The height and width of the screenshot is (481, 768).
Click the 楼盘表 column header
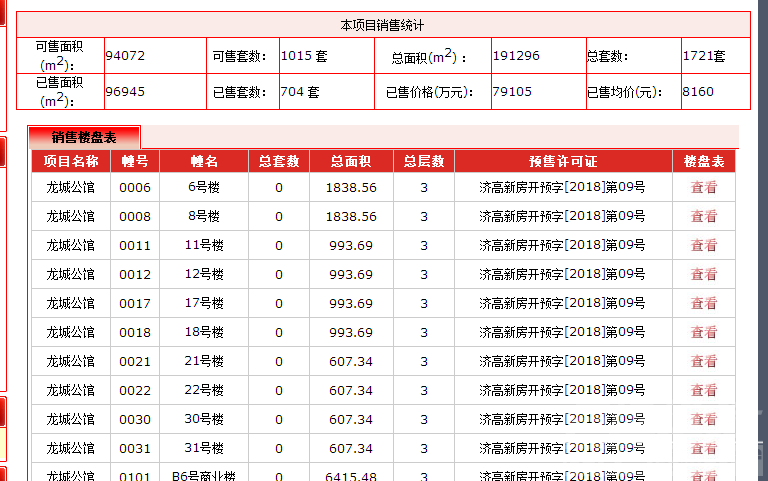(704, 161)
